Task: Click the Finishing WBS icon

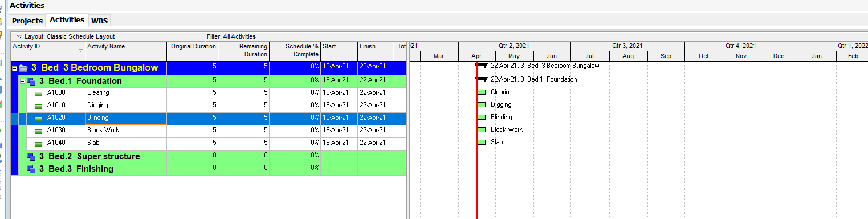Action: [x=32, y=169]
